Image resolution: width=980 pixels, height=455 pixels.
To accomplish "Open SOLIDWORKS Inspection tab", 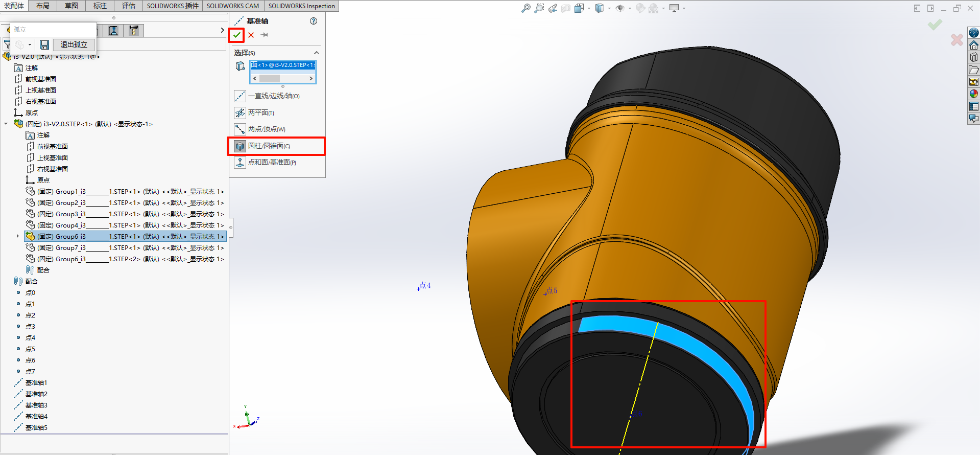I will 302,6.
